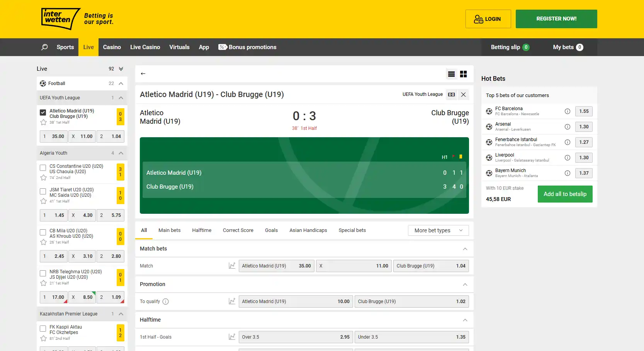View info icon for FC Barcelona hot bet

coord(568,111)
